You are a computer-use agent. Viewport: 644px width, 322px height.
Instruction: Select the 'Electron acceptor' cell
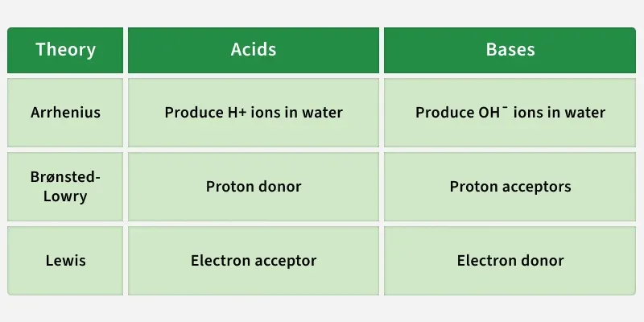254,260
